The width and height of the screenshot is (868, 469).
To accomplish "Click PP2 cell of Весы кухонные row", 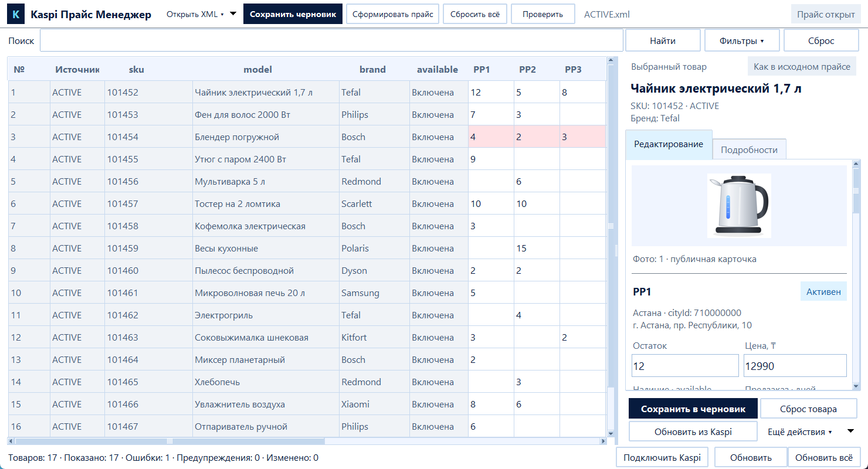I will tap(537, 249).
